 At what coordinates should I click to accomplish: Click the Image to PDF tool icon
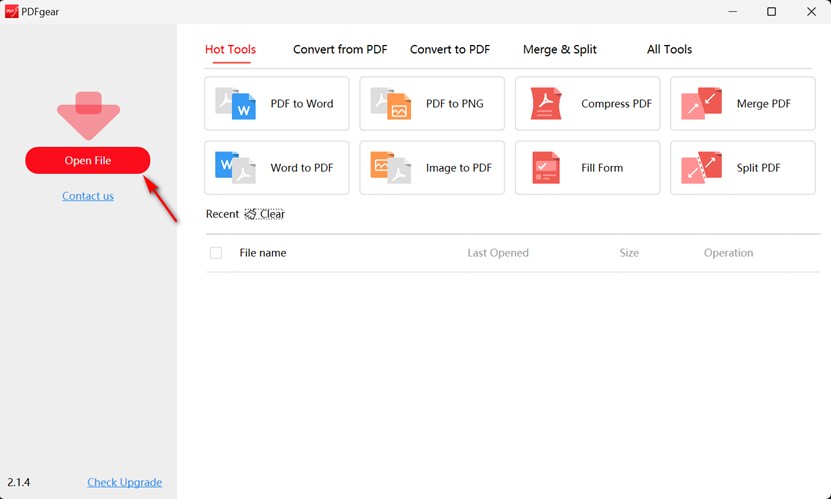(391, 167)
